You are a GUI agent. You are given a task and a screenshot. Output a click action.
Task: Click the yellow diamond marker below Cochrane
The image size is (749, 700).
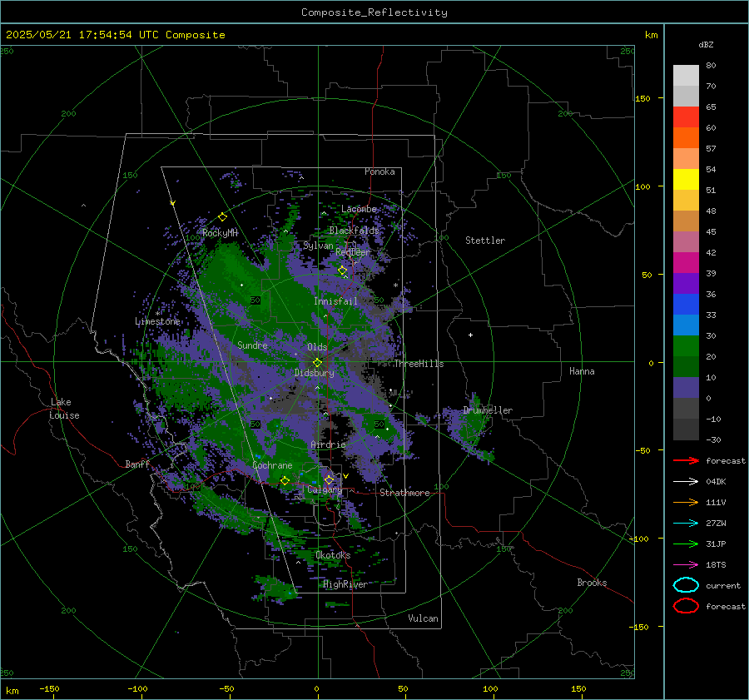click(x=285, y=481)
